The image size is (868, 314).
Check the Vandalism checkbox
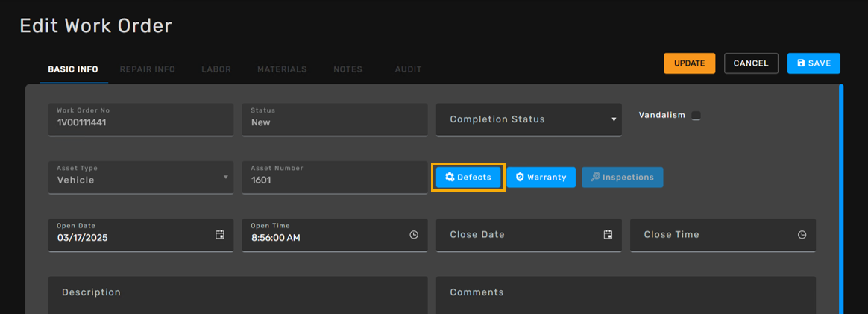pos(696,115)
